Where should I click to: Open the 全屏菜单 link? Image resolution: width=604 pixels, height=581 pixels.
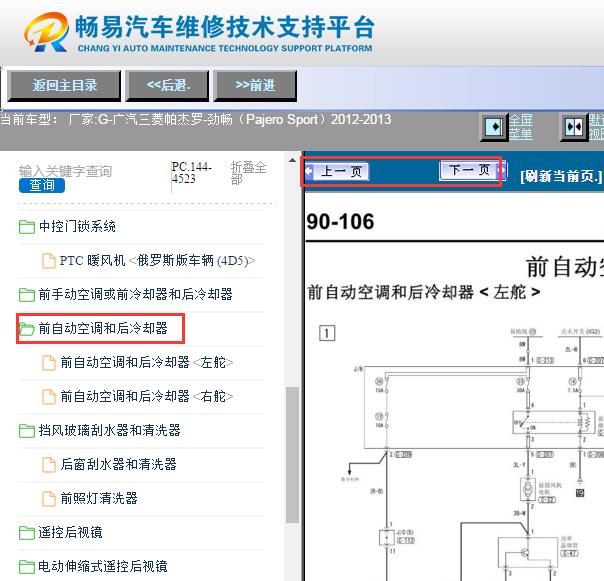click(521, 127)
